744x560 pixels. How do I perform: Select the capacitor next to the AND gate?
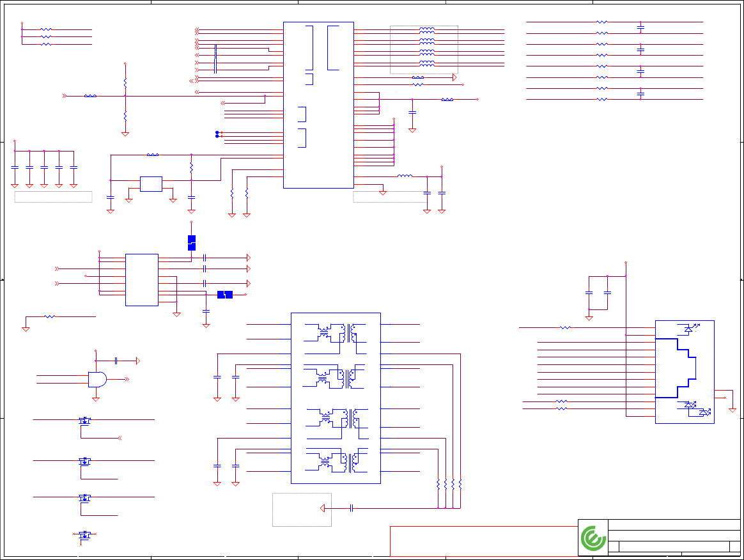click(x=116, y=361)
